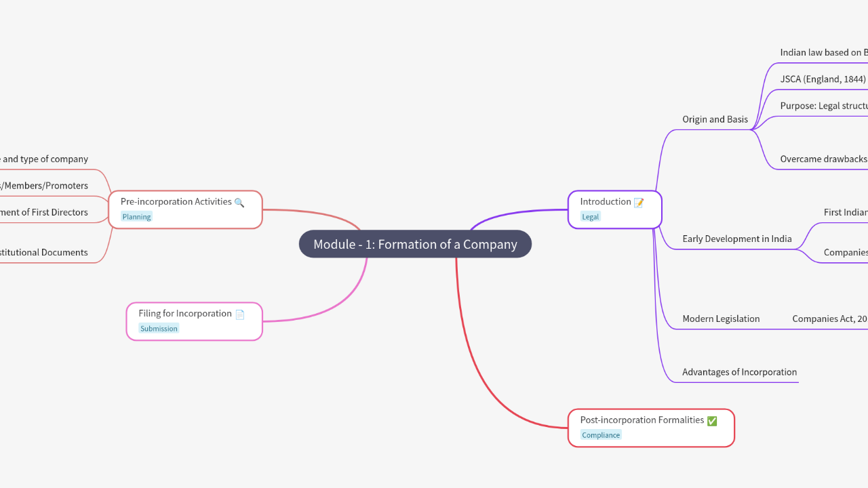Click the First Directors leaf node

[x=45, y=212]
